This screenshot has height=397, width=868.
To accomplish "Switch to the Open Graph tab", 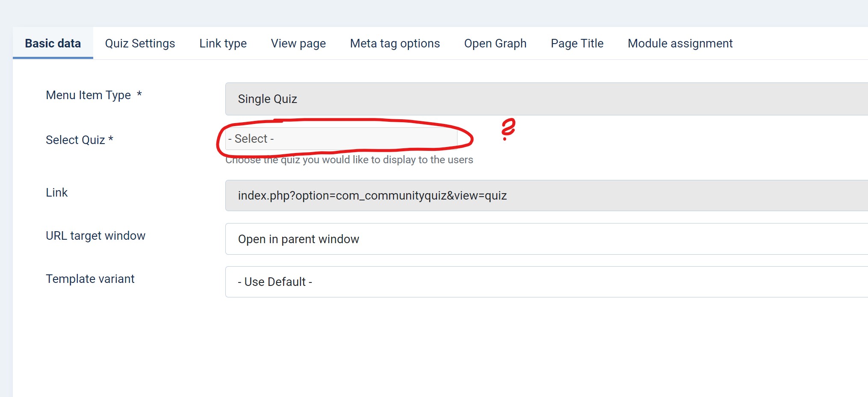I will point(495,44).
